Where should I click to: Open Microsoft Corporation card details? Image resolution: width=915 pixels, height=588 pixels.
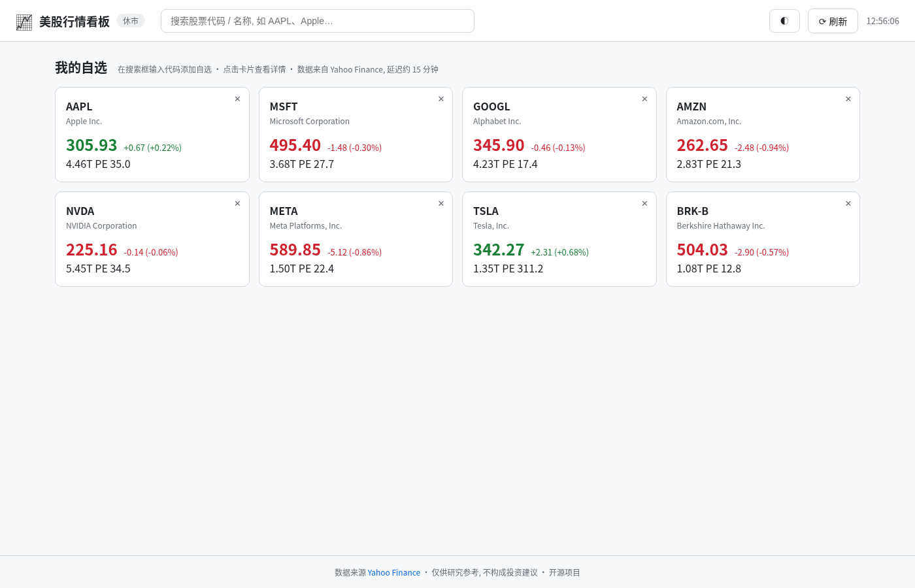(356, 135)
